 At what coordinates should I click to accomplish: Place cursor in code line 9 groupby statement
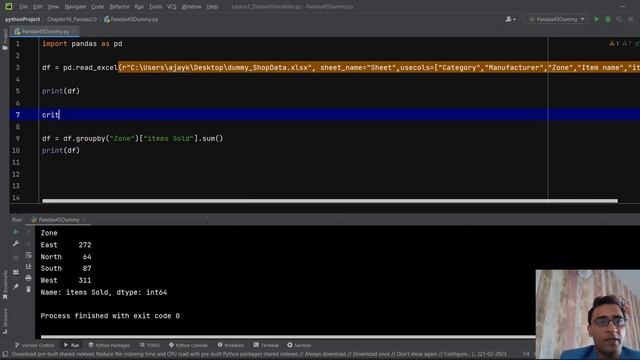[x=132, y=138]
